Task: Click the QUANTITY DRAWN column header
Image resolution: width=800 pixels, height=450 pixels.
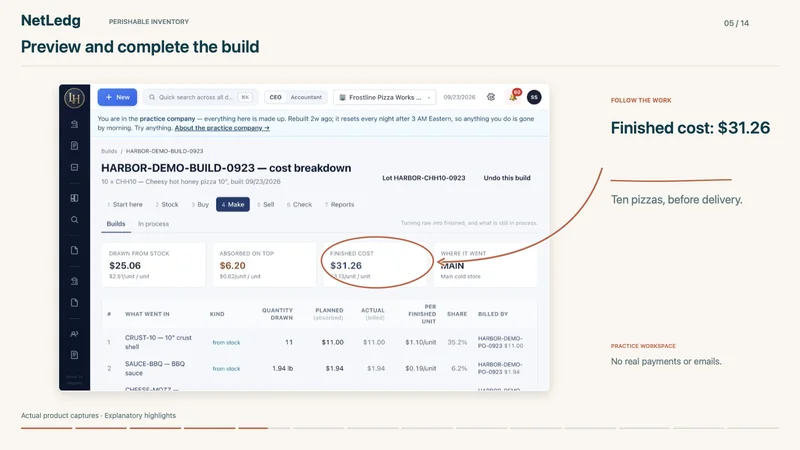Action: 277,314
